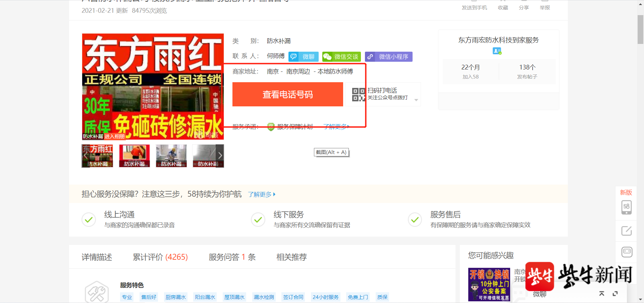Switch to the 累计评价 (4265) tab
The image size is (644, 303).
[160, 257]
